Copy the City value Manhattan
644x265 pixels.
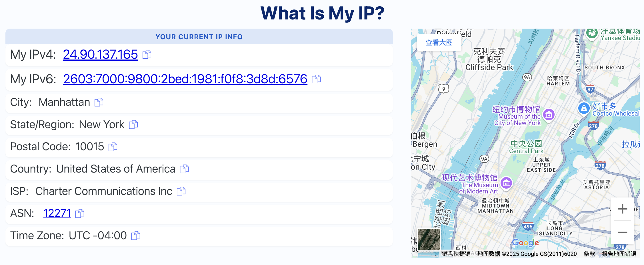point(99,102)
